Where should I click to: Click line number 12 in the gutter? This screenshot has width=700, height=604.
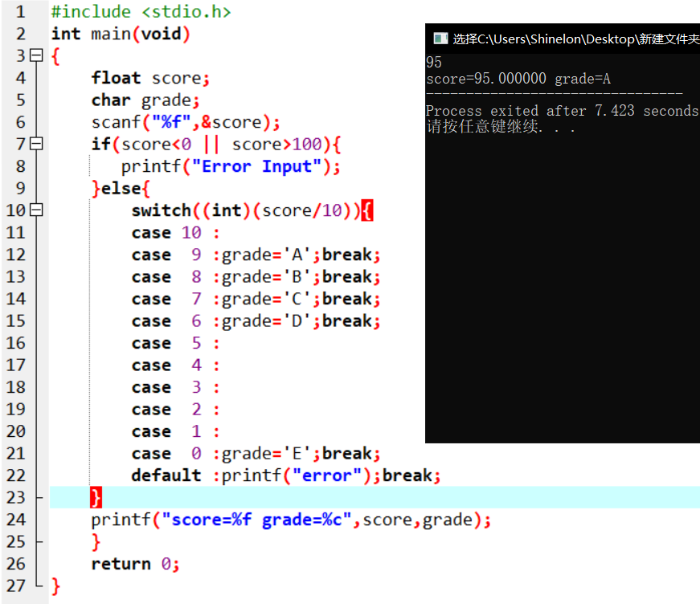[x=16, y=255]
